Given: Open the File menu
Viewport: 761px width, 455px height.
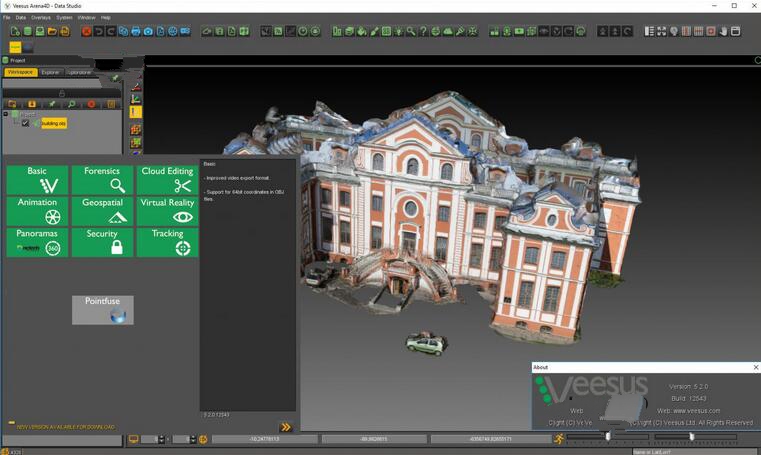Looking at the screenshot, I should (x=7, y=17).
